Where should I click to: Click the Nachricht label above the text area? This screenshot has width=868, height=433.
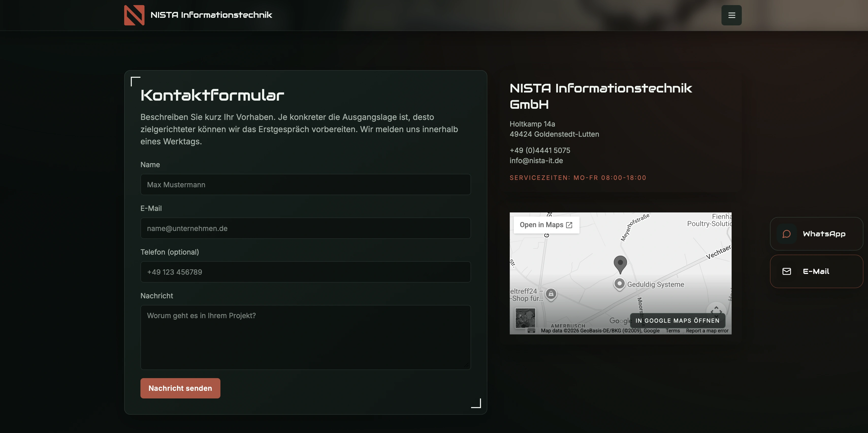(157, 296)
